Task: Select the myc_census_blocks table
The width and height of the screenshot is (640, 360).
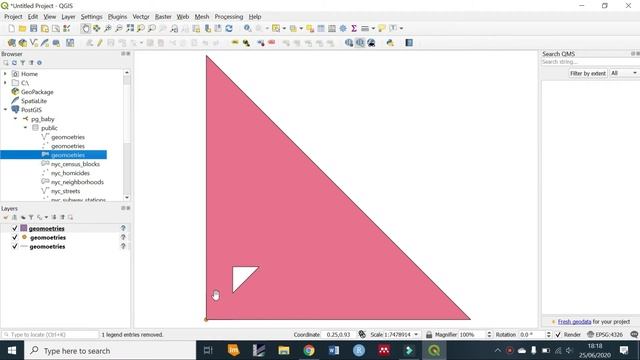Action: (75, 164)
